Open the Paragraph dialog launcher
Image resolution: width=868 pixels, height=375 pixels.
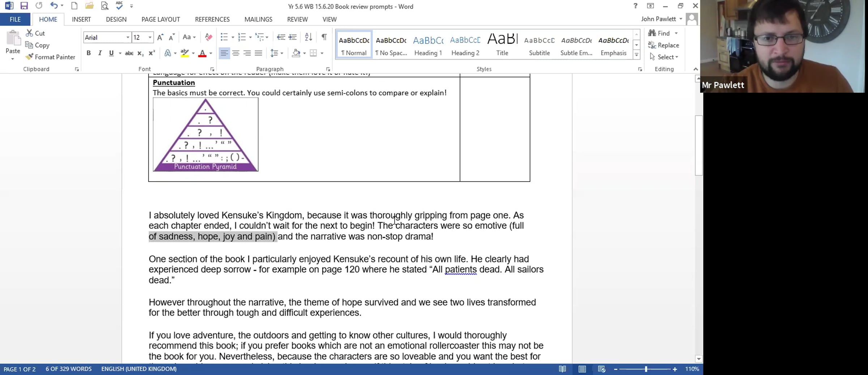[x=328, y=69]
